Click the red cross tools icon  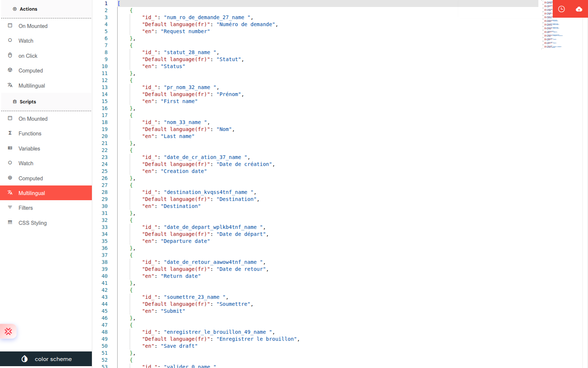coord(8,332)
